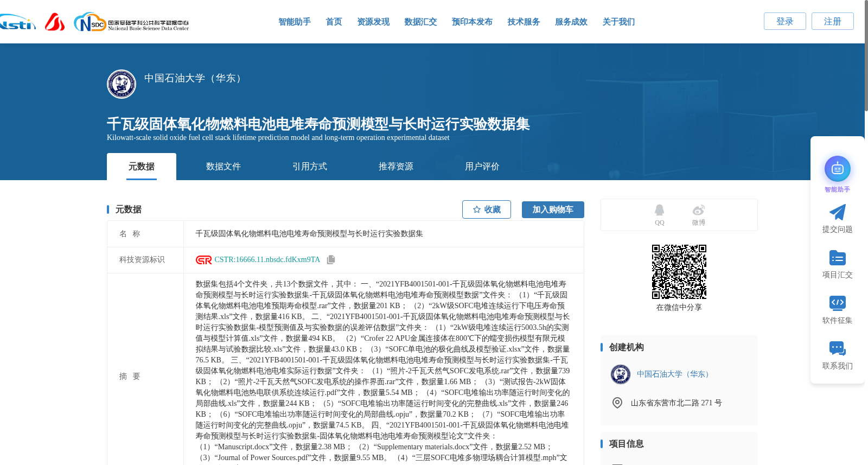Click the 元数据 section heading above table
Image resolution: width=868 pixels, height=465 pixels.
tap(129, 209)
